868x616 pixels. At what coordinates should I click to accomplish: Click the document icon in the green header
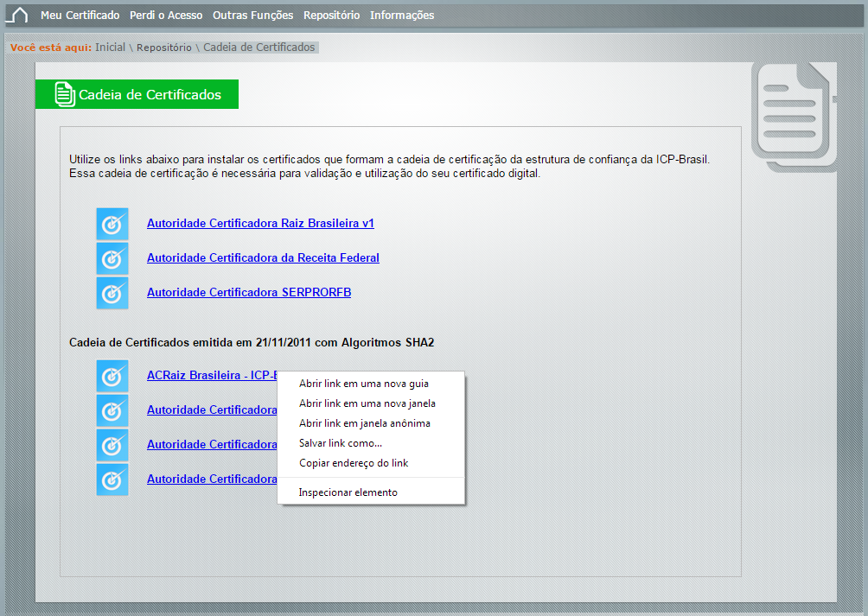65,94
